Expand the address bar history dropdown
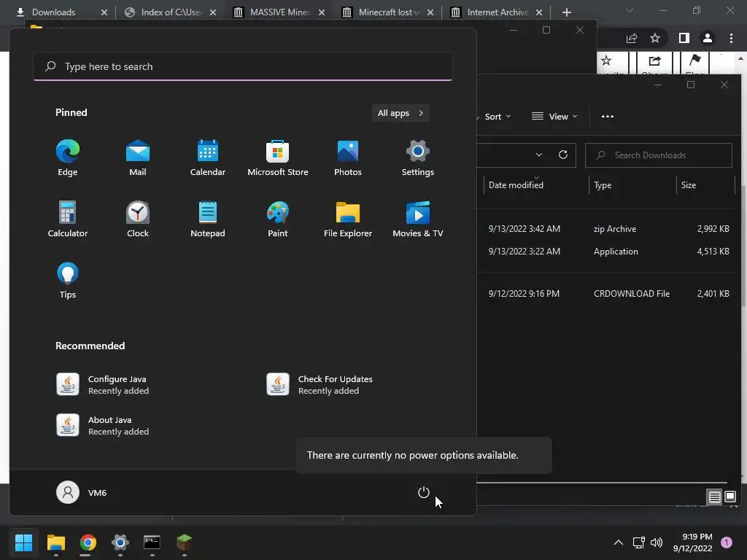Image resolution: width=747 pixels, height=560 pixels. pos(539,155)
